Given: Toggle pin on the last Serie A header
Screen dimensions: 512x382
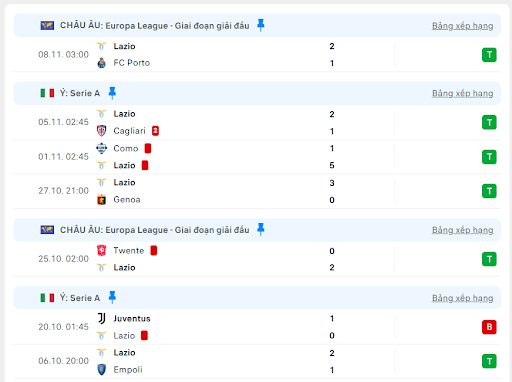Looking at the screenshot, I should click(112, 297).
